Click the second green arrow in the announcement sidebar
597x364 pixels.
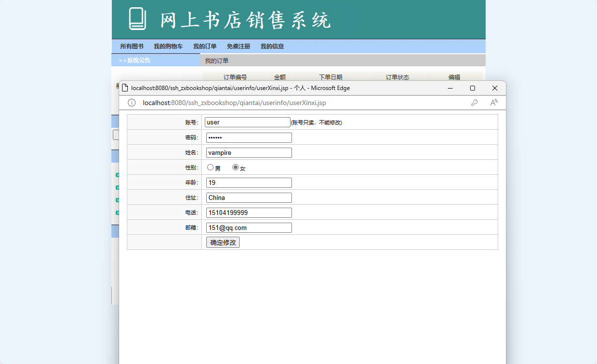[x=118, y=187]
